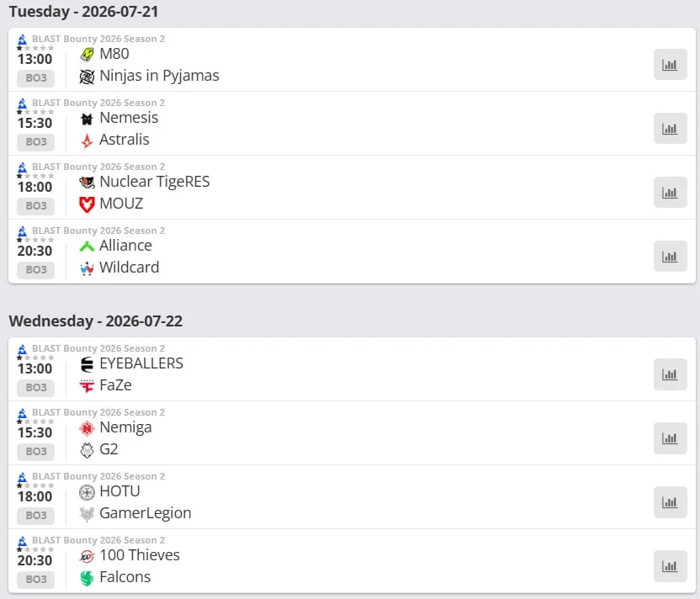
Task: Open the Ninjas in Pyjamas team link
Action: (x=159, y=76)
